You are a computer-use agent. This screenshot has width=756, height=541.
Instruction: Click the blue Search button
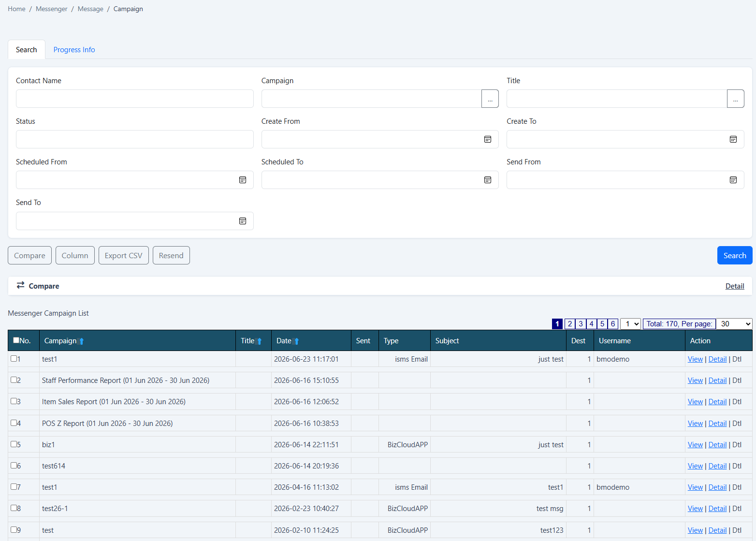(x=735, y=255)
